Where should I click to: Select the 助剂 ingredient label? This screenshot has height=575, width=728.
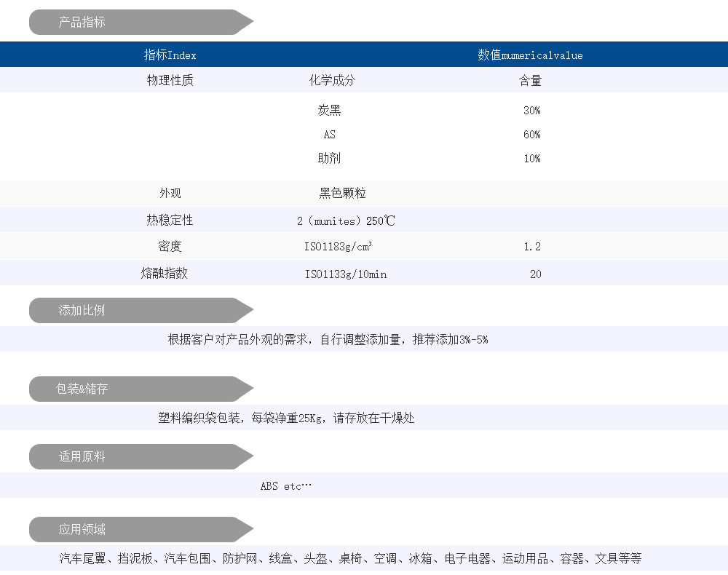(x=329, y=159)
